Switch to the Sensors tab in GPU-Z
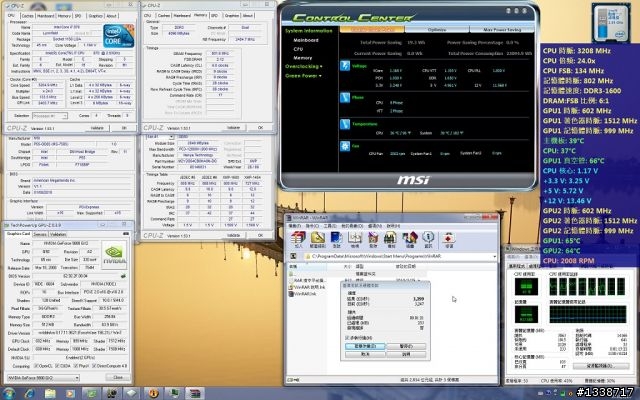 click(40, 234)
